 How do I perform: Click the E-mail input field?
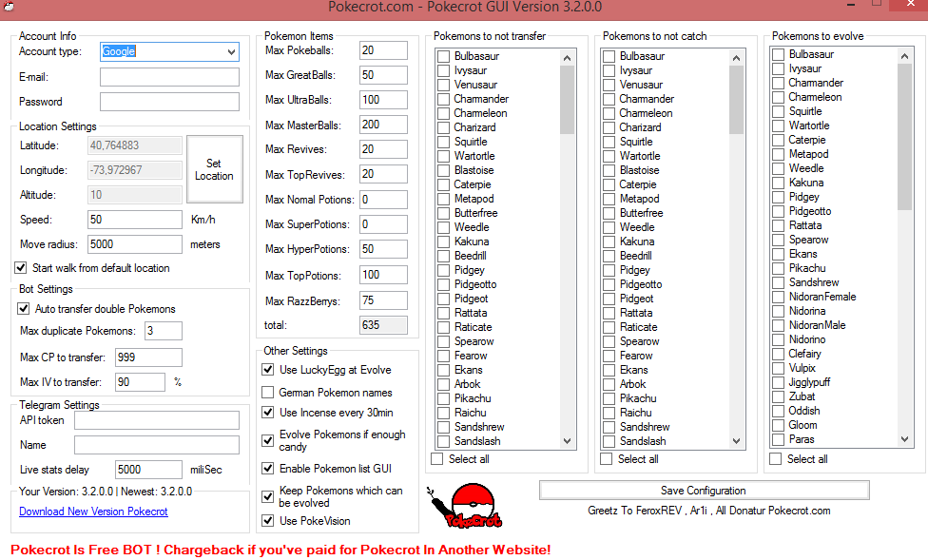tap(169, 77)
